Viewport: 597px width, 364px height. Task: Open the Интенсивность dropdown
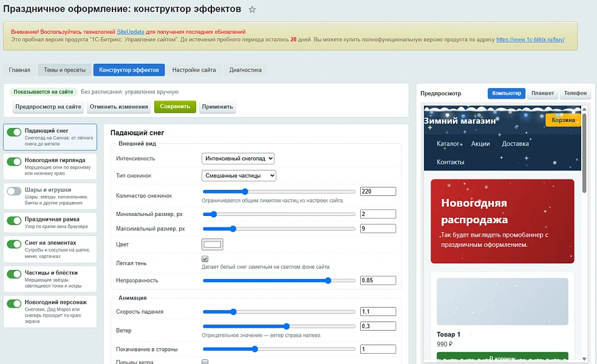[x=238, y=158]
